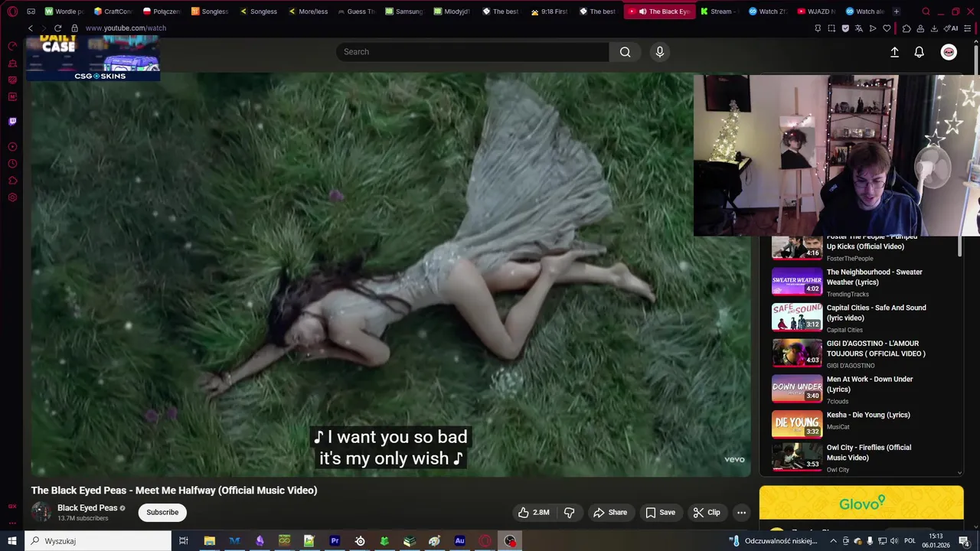Click Windows Start button
This screenshot has width=980, height=551.
click(12, 541)
